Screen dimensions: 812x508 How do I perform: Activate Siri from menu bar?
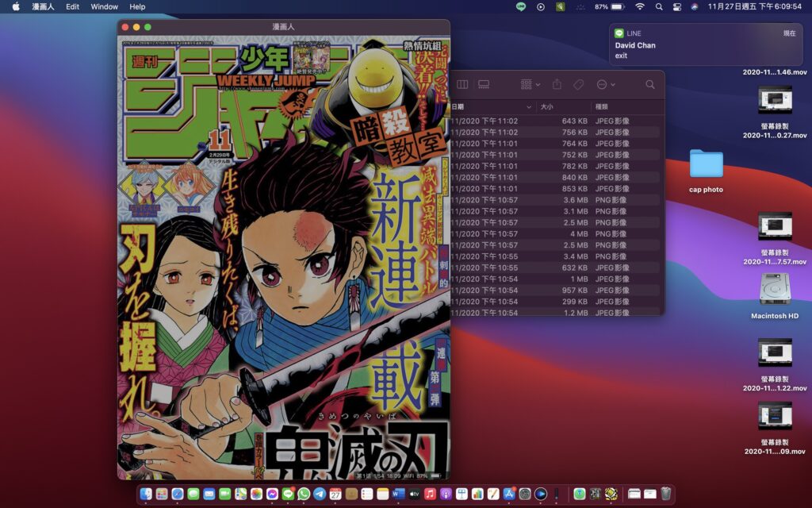(695, 6)
